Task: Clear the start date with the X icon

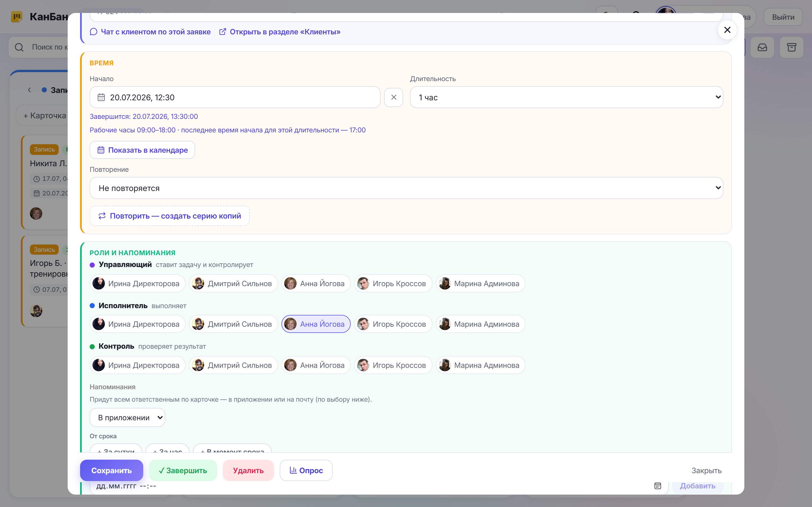Action: coord(393,97)
